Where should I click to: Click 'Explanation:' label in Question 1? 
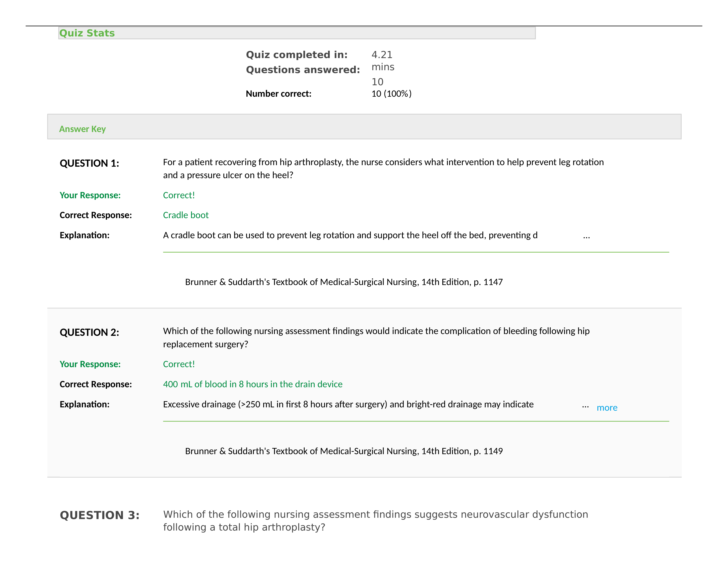click(84, 236)
